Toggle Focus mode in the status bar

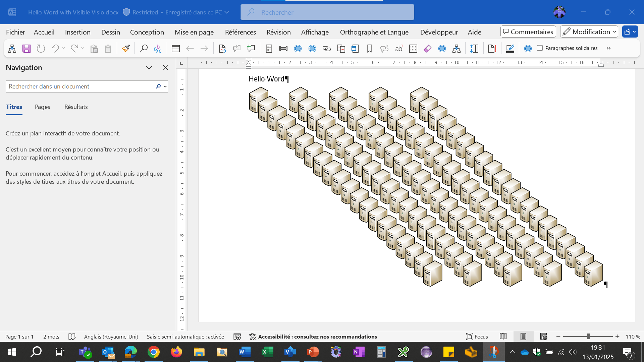click(477, 337)
